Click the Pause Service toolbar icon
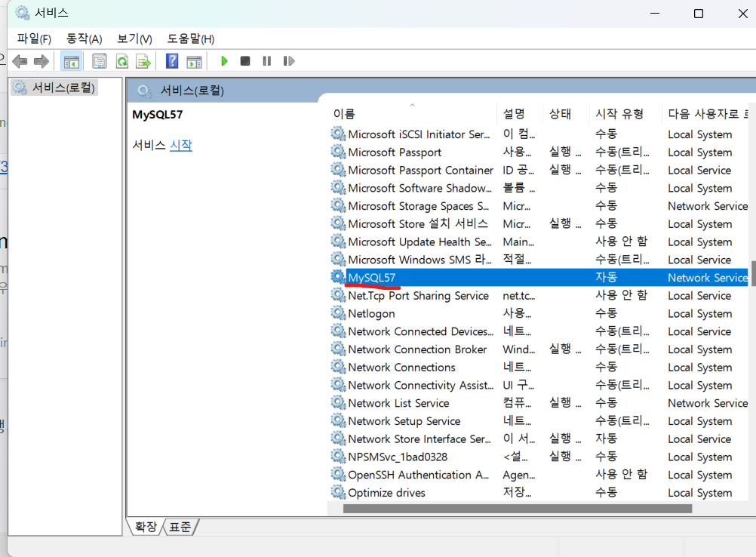The height and width of the screenshot is (557, 756). coord(266,61)
